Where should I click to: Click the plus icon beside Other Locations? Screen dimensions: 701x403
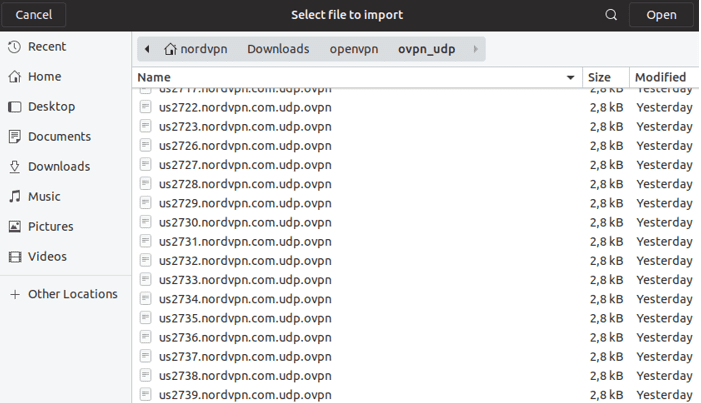click(15, 294)
